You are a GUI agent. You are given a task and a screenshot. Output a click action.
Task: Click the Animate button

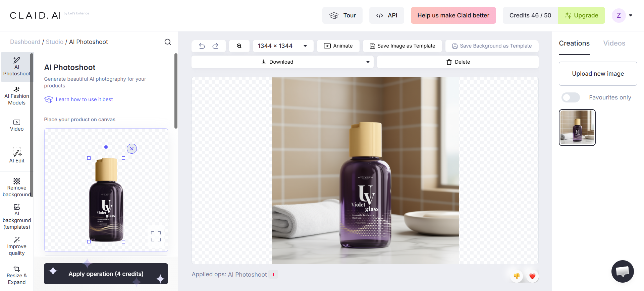click(x=338, y=46)
